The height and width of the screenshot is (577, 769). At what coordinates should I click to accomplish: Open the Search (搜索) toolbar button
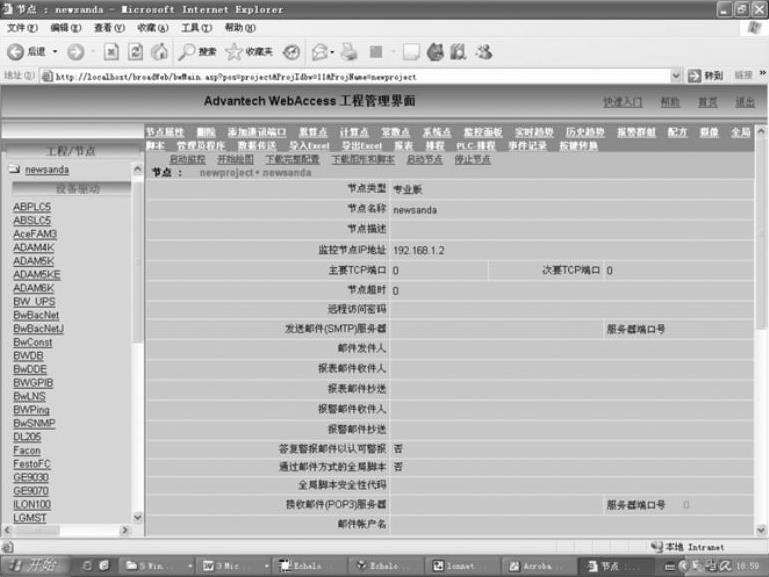point(197,51)
